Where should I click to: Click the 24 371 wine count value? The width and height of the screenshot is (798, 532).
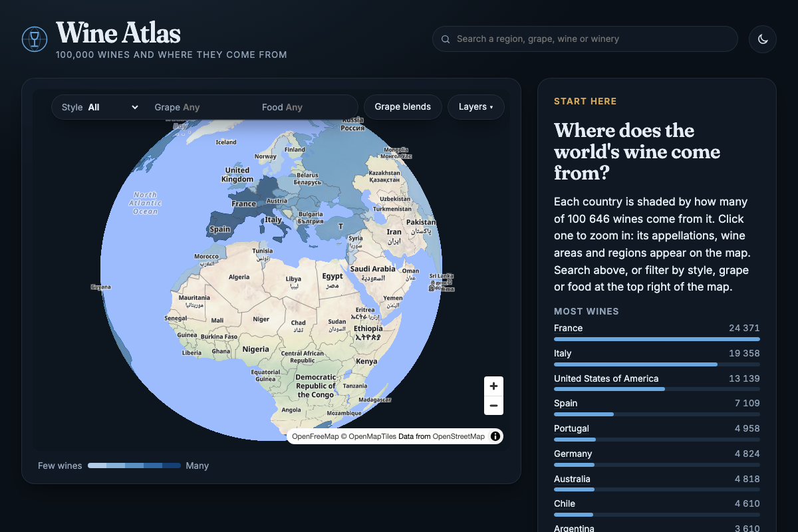(744, 328)
